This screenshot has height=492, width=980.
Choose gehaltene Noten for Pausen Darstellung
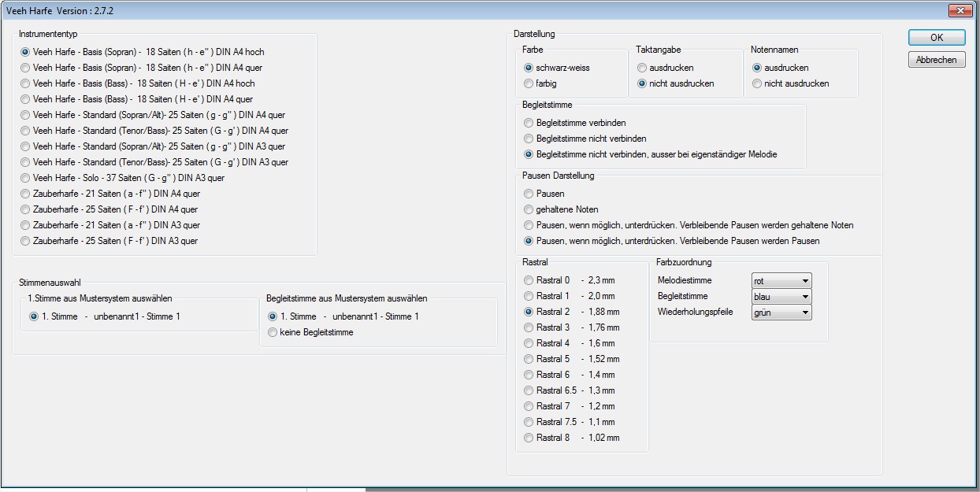(x=529, y=209)
